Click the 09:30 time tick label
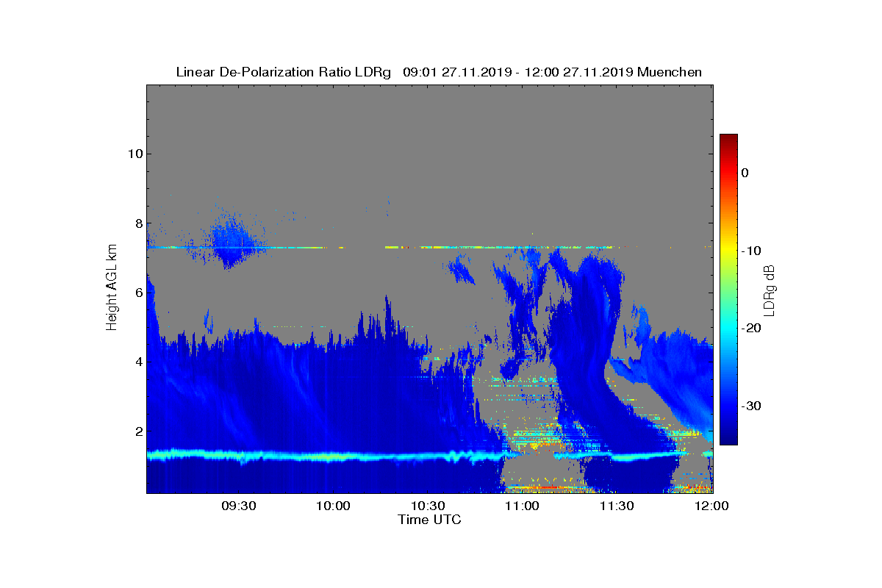This screenshot has width=882, height=588. point(238,506)
